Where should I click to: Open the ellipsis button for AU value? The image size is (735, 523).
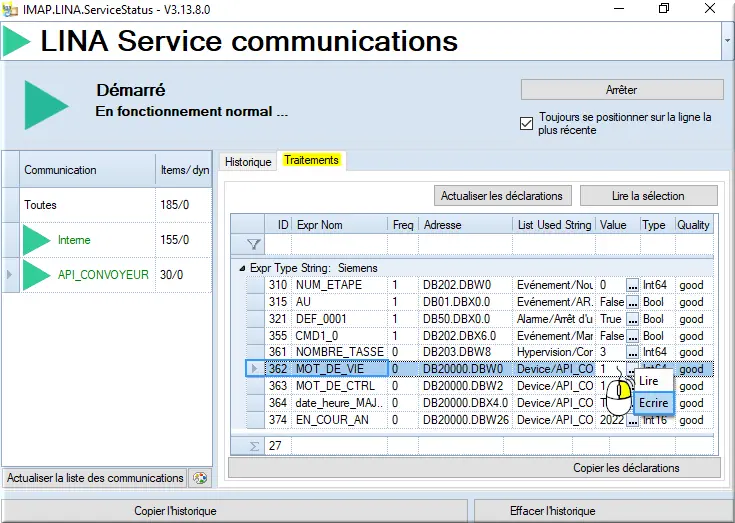point(632,302)
